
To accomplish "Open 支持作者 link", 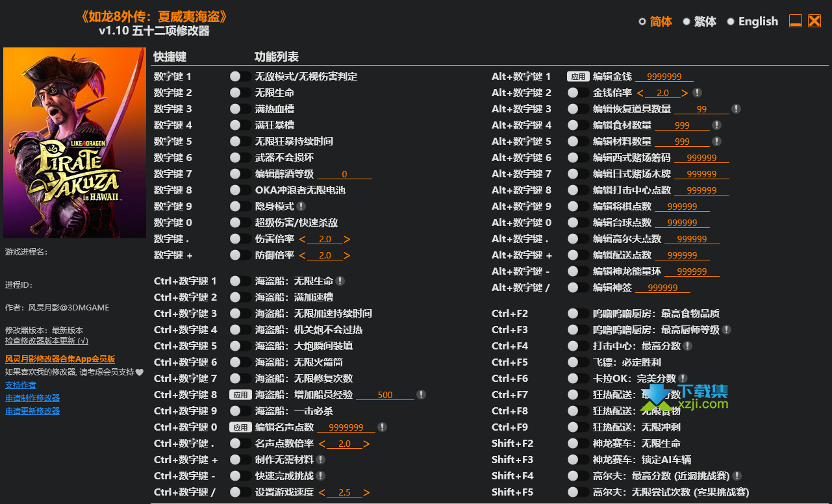I will pyautogui.click(x=21, y=385).
